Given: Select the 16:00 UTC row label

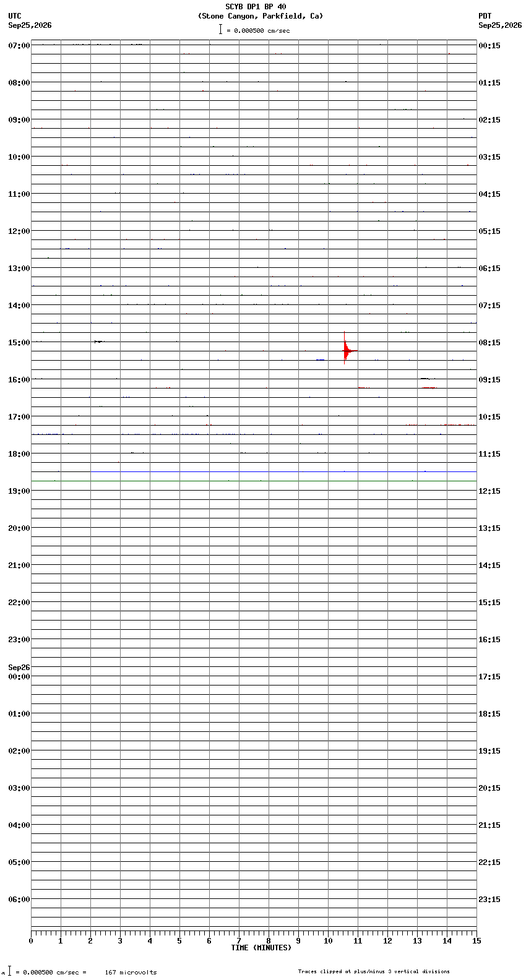Looking at the screenshot, I should (x=19, y=380).
